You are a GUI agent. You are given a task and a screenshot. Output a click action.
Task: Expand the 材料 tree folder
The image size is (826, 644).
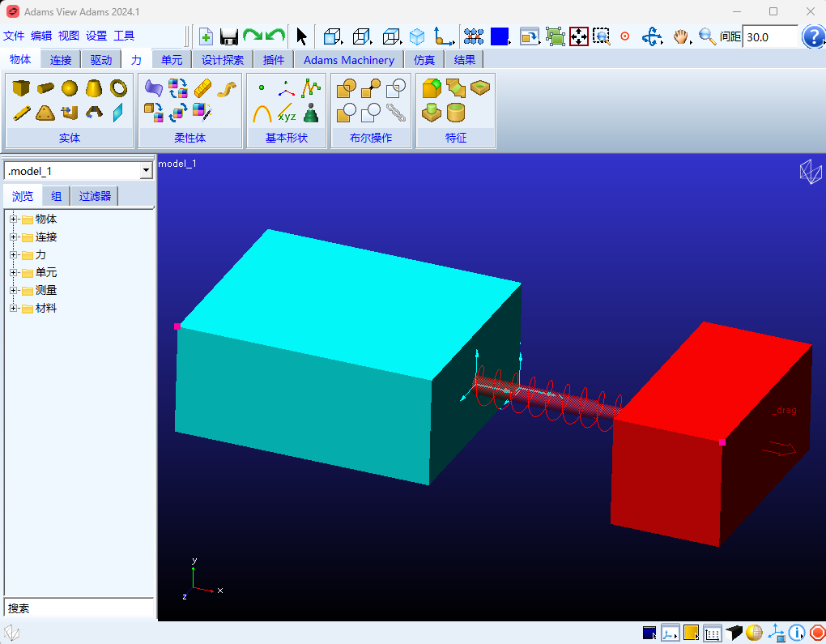coord(14,309)
